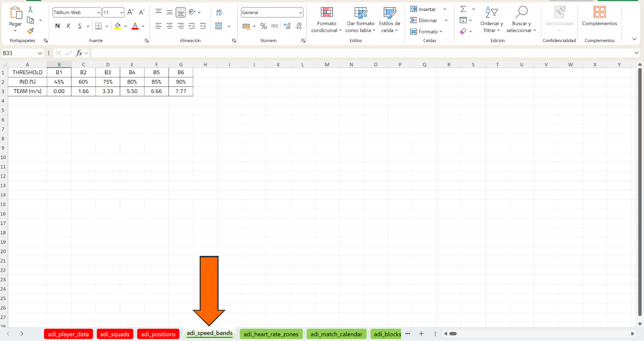Open the adi_heart_rate_zones sheet tab

pos(271,334)
